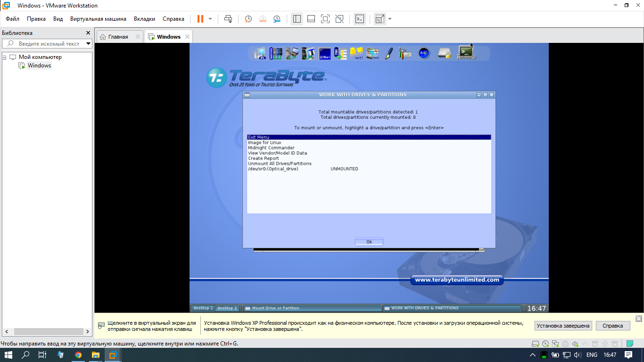The height and width of the screenshot is (362, 644).
Task: Click the Ok button in dialog
Action: coord(369,242)
